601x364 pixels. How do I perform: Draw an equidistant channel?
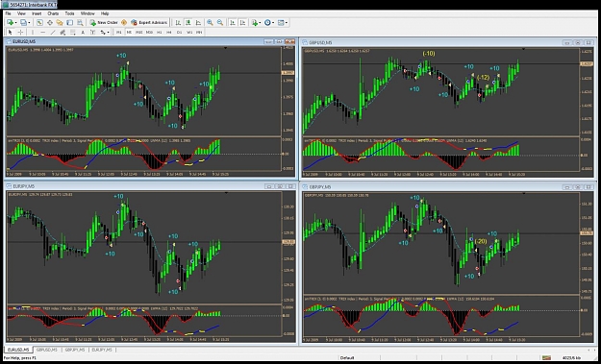63,33
